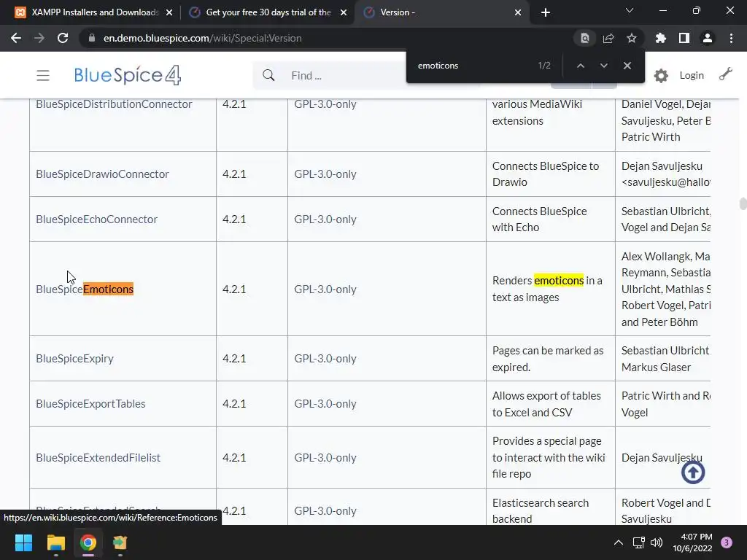The width and height of the screenshot is (747, 560).
Task: Open the hamburger navigation menu
Action: click(x=43, y=75)
